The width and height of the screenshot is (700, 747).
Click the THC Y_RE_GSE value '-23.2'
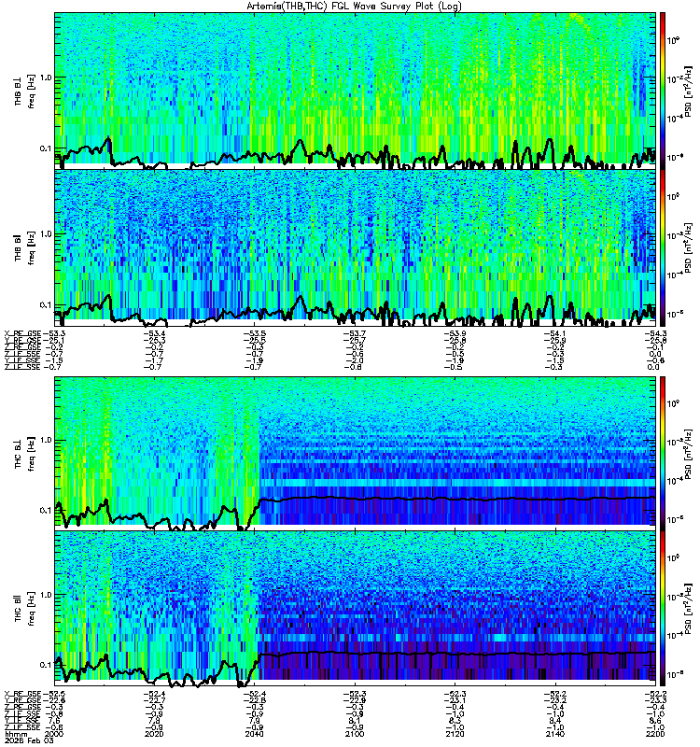pos(554,700)
